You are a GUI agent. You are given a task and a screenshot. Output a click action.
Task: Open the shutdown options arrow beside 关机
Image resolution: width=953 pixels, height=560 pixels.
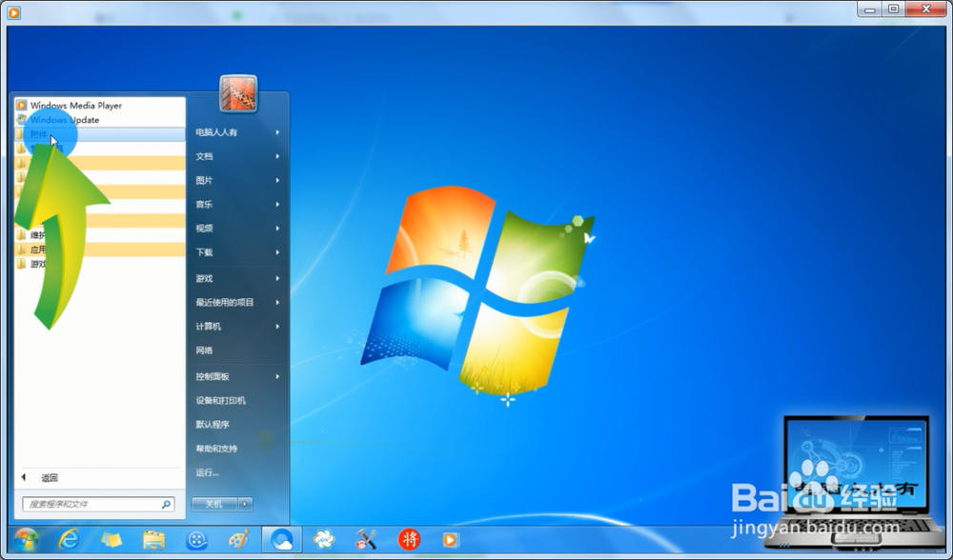pos(245,504)
